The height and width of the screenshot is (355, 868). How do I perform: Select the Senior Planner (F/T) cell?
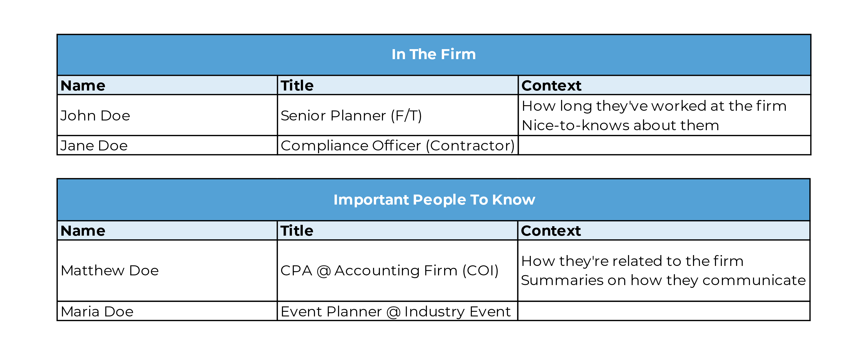[397, 115]
